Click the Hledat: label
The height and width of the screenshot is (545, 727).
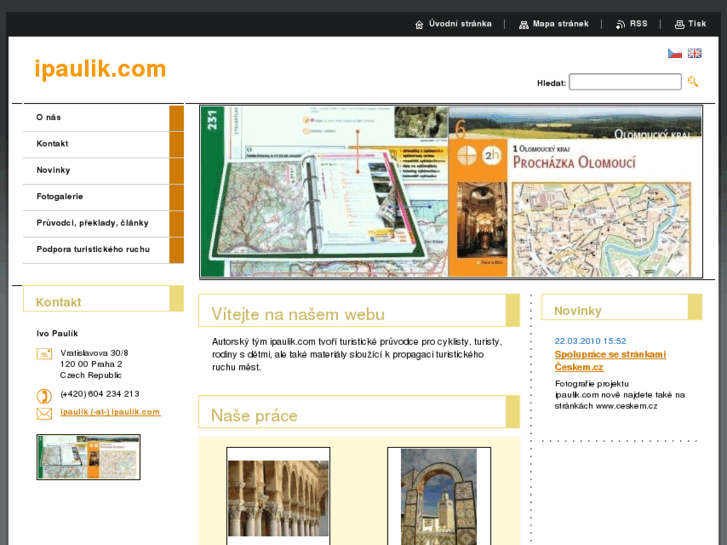click(x=551, y=83)
